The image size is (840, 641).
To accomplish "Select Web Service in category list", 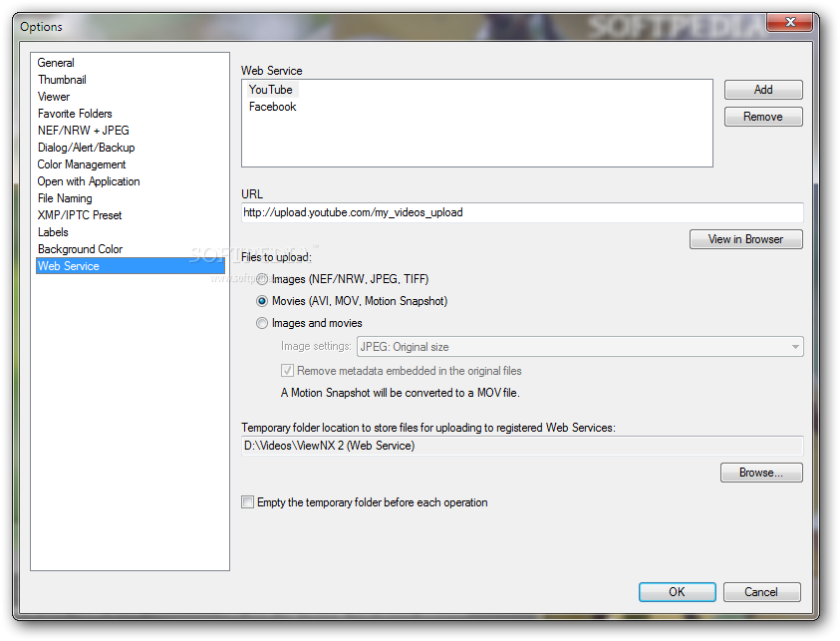I will pos(131,266).
